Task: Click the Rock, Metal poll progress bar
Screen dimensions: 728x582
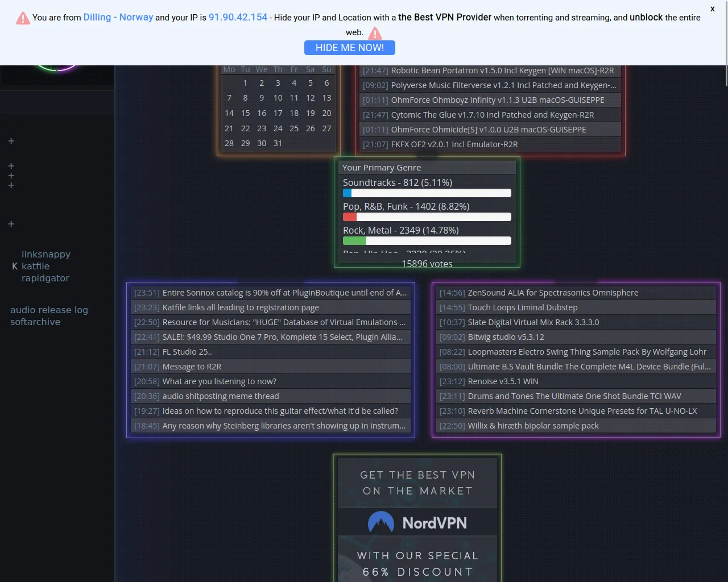Action: tap(427, 241)
